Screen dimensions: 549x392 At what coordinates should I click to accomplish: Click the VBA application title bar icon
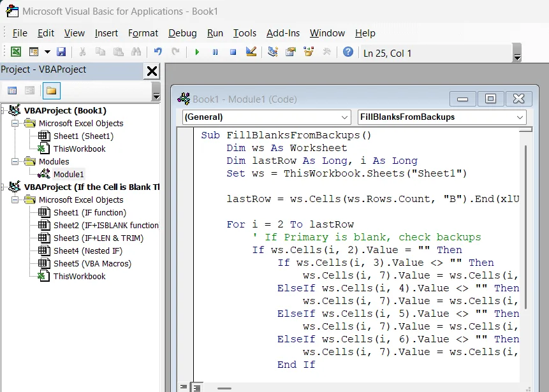[12, 11]
